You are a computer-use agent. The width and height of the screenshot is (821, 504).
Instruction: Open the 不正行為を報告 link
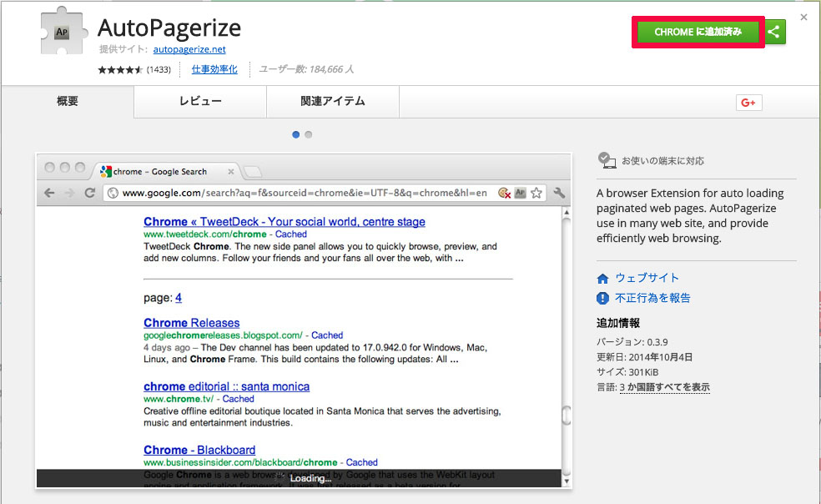point(652,298)
